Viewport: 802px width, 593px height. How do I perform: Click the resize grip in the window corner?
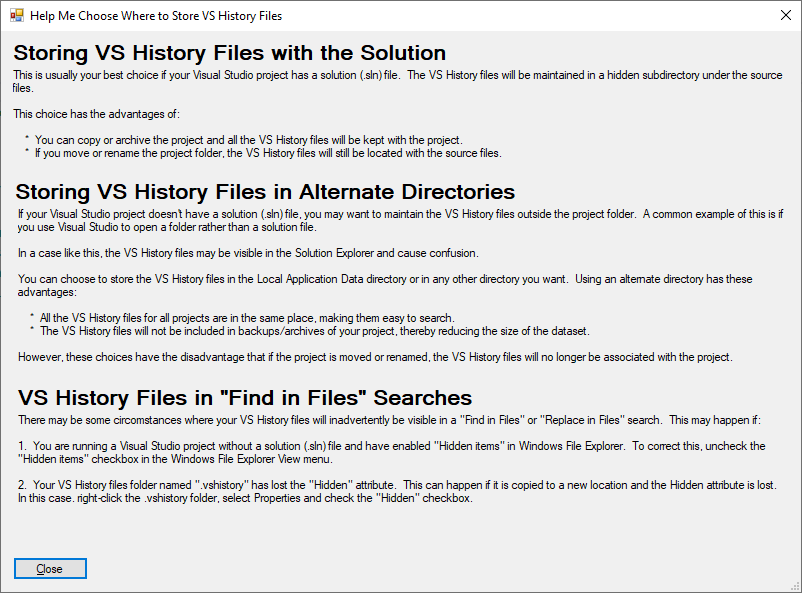[x=796, y=587]
